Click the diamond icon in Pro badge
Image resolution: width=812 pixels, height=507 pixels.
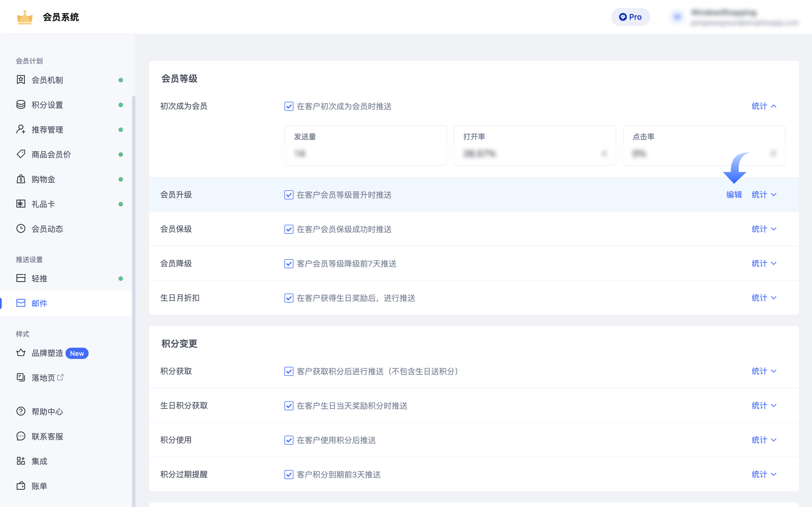pyautogui.click(x=623, y=17)
